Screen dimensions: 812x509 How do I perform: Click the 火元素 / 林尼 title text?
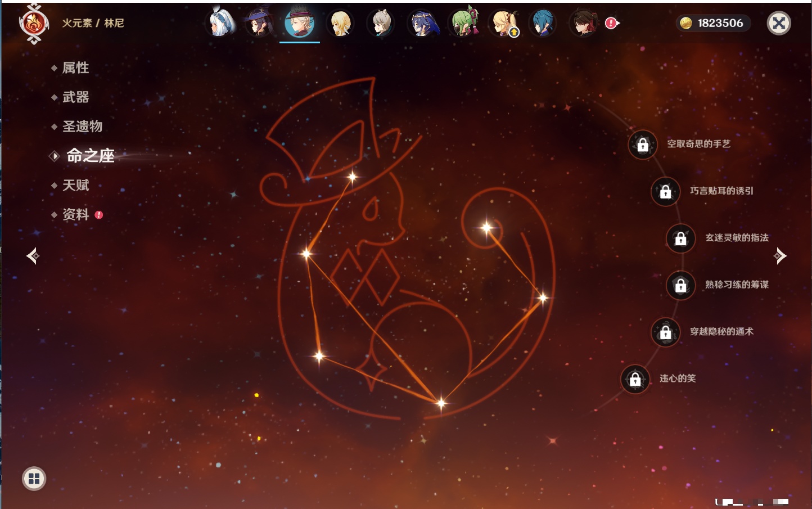(x=93, y=23)
